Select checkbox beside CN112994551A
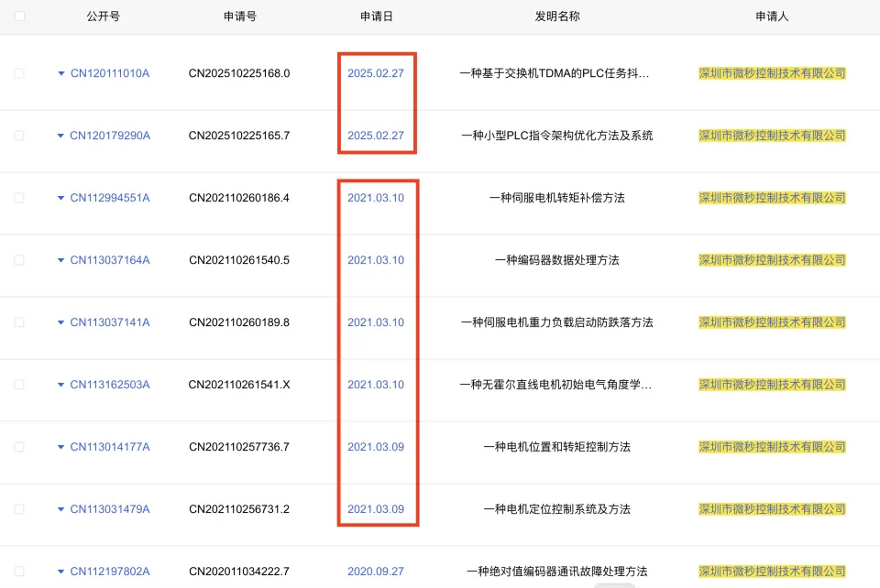 point(20,198)
